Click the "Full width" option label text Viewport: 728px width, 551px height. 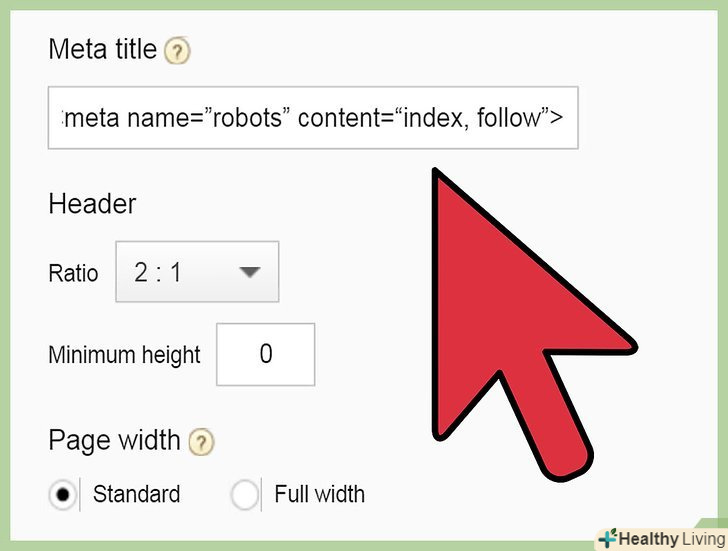point(319,494)
